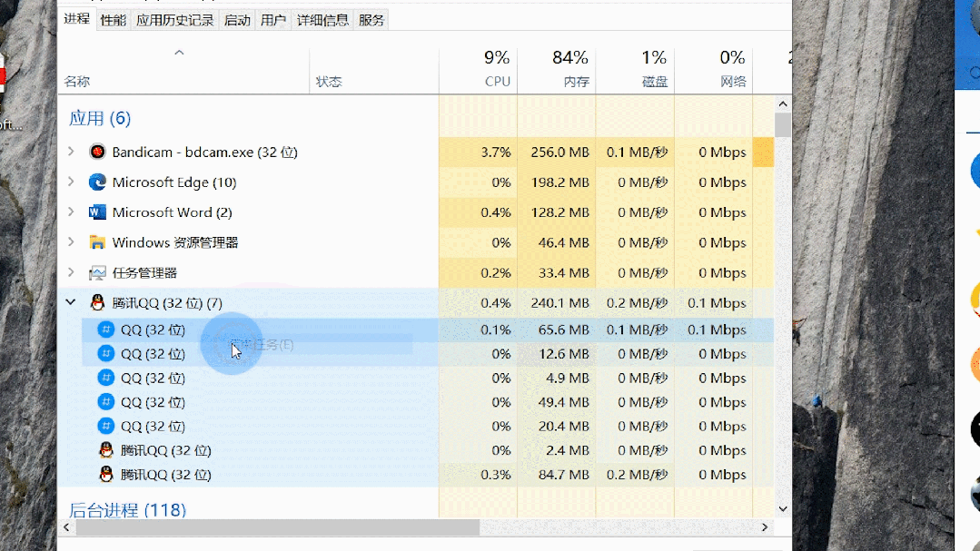Click the Bandicam app icon
The width and height of the screenshot is (980, 551).
[97, 152]
